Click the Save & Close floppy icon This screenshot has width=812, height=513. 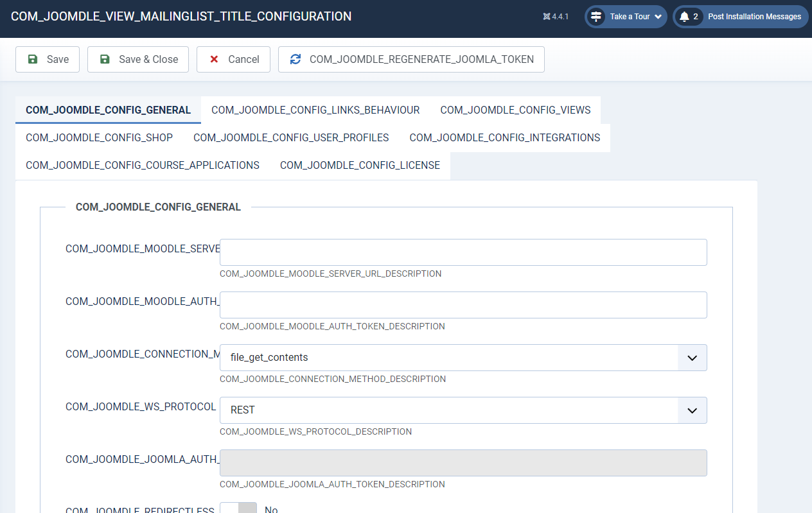[105, 59]
